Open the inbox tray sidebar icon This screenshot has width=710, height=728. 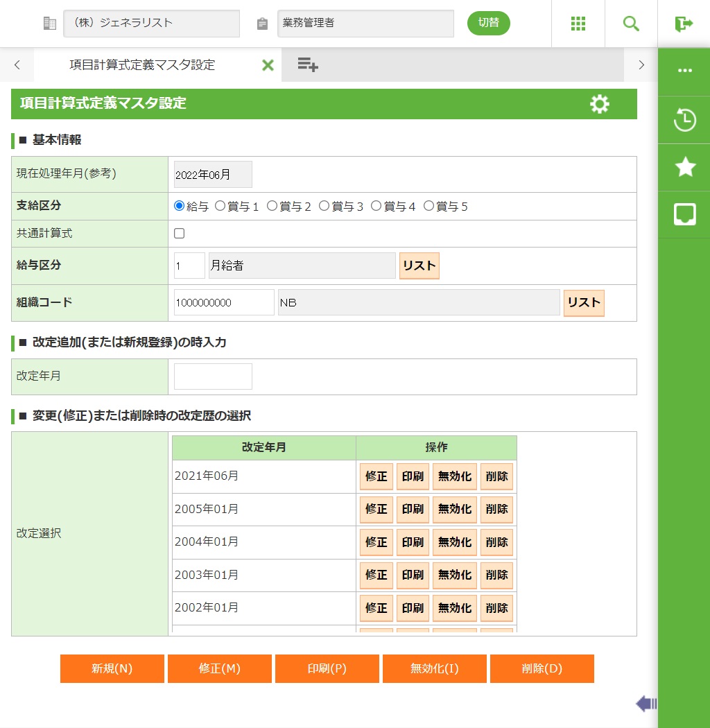point(684,214)
